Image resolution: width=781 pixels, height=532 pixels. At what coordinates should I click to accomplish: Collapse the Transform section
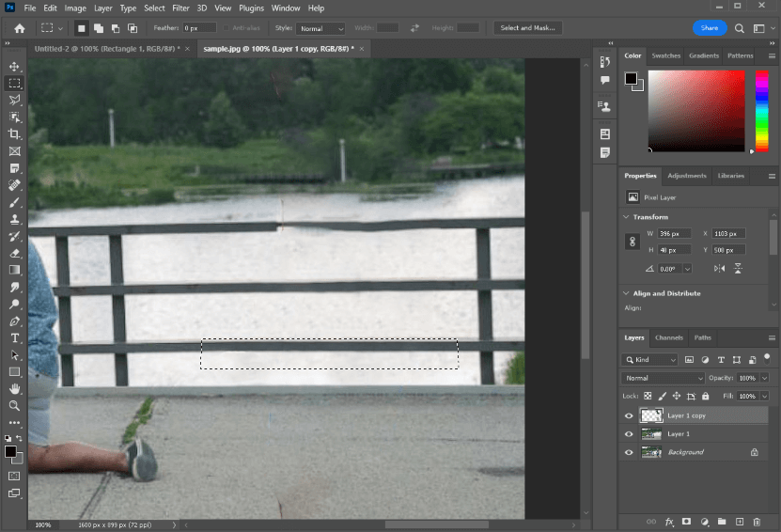click(x=627, y=217)
